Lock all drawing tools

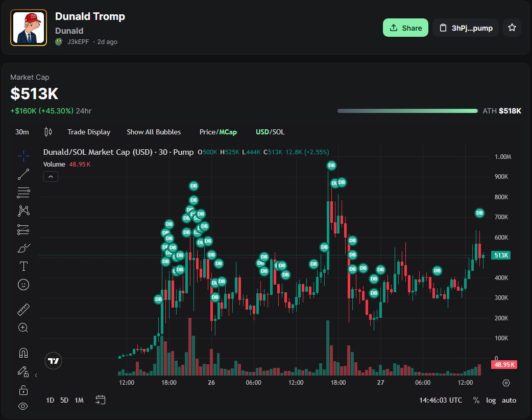click(23, 390)
